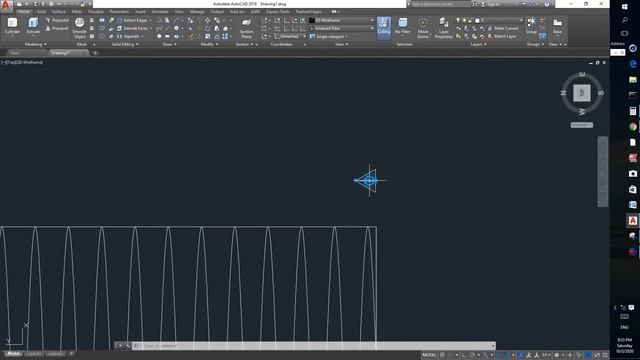Expand the Solid Editing panel

[x=125, y=44]
